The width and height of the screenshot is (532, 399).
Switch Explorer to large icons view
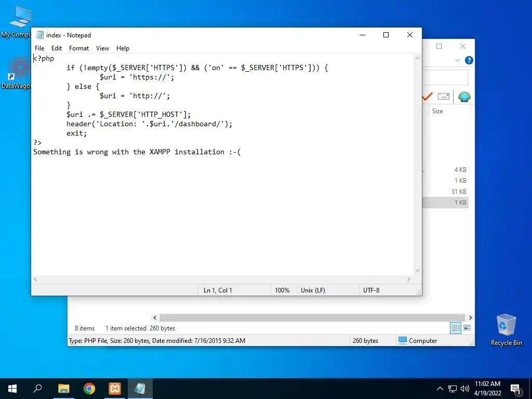click(x=467, y=328)
